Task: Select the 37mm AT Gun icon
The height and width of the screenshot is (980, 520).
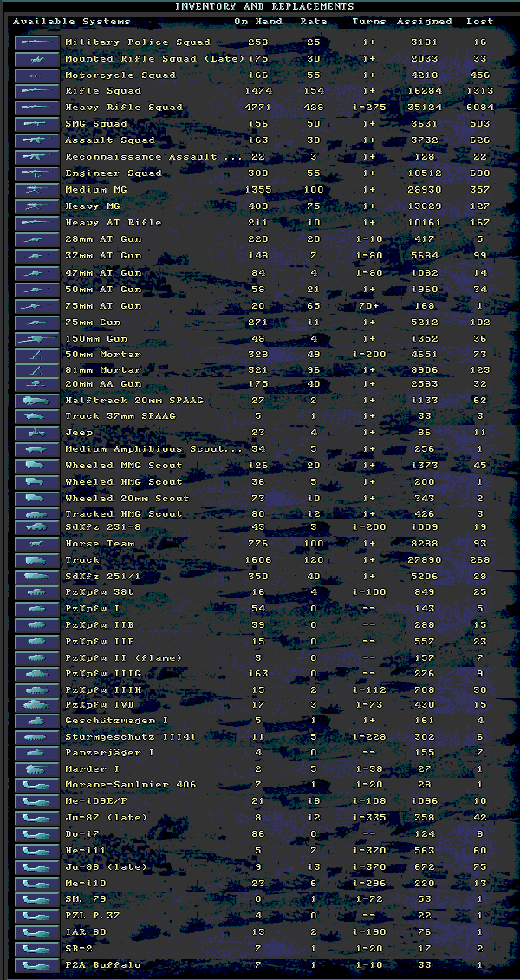Action: tap(37, 256)
